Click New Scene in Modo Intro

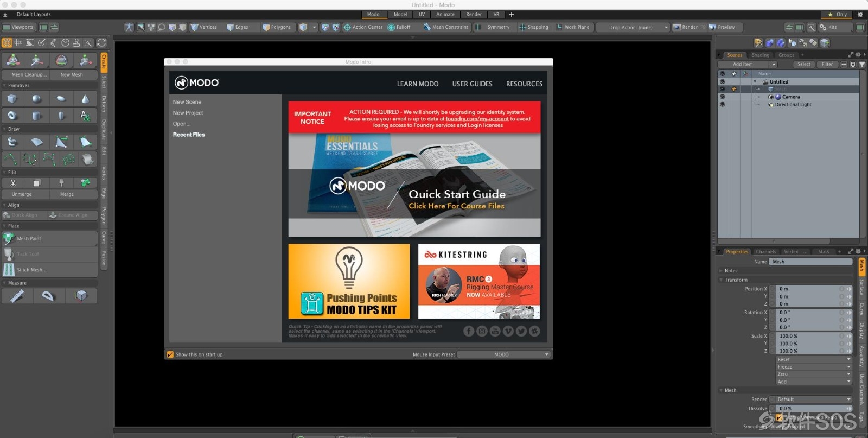coord(187,102)
